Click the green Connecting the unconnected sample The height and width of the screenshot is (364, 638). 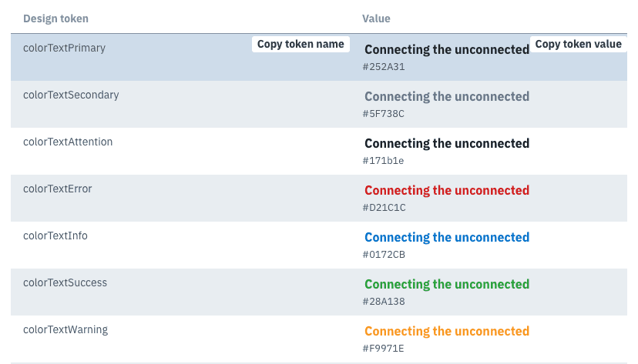(x=447, y=284)
